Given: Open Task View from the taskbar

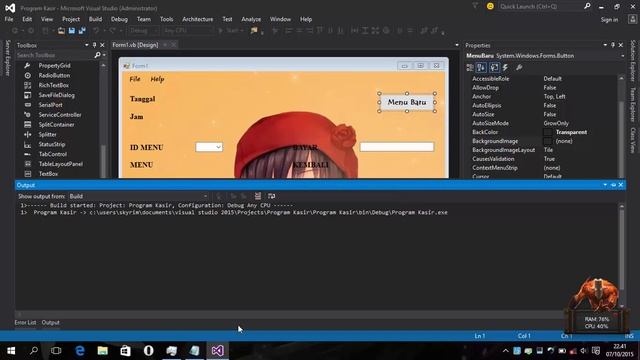Looking at the screenshot, I should coord(56,351).
